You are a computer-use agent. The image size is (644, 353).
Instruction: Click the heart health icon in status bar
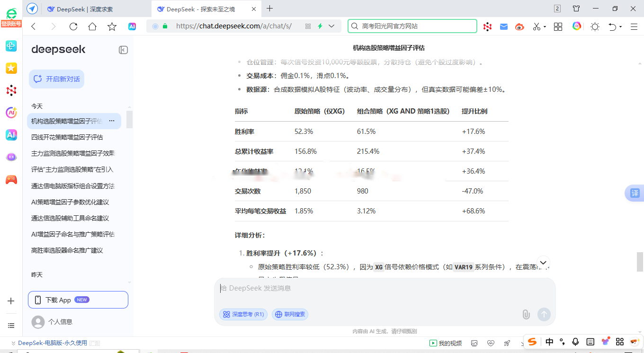[x=491, y=343]
